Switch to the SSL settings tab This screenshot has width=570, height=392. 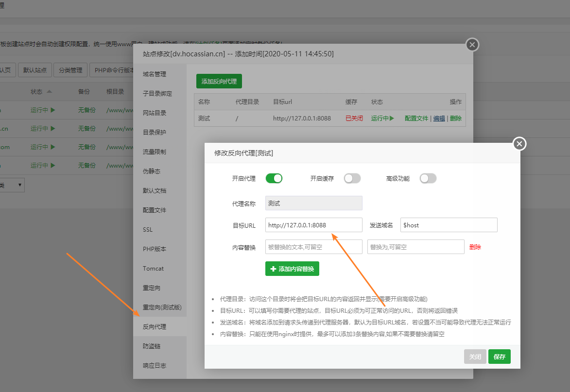coord(148,229)
